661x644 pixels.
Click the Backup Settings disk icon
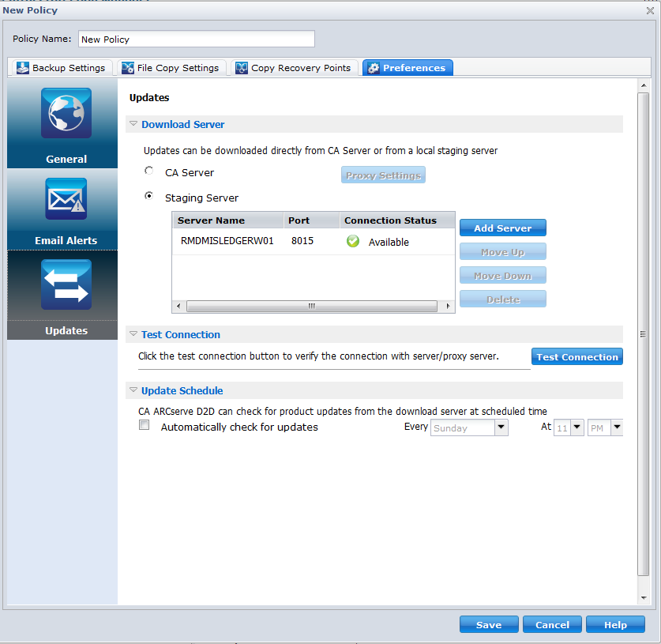click(x=22, y=67)
